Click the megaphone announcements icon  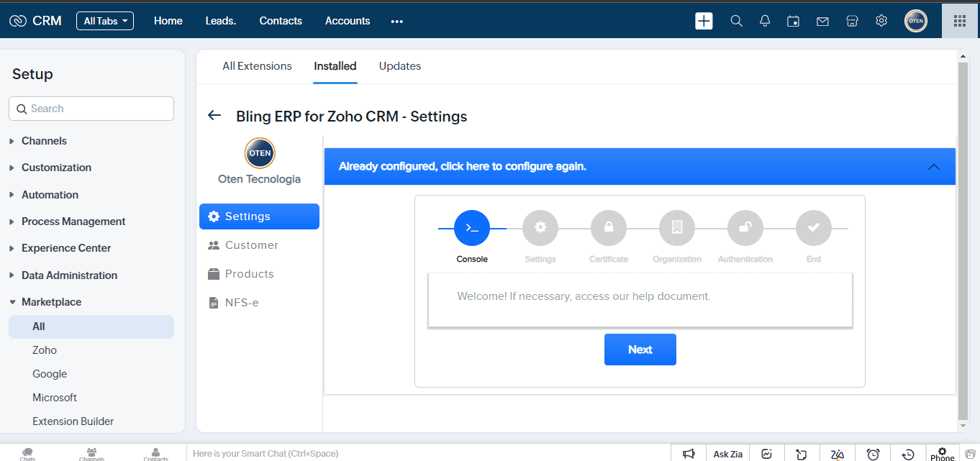coord(689,454)
